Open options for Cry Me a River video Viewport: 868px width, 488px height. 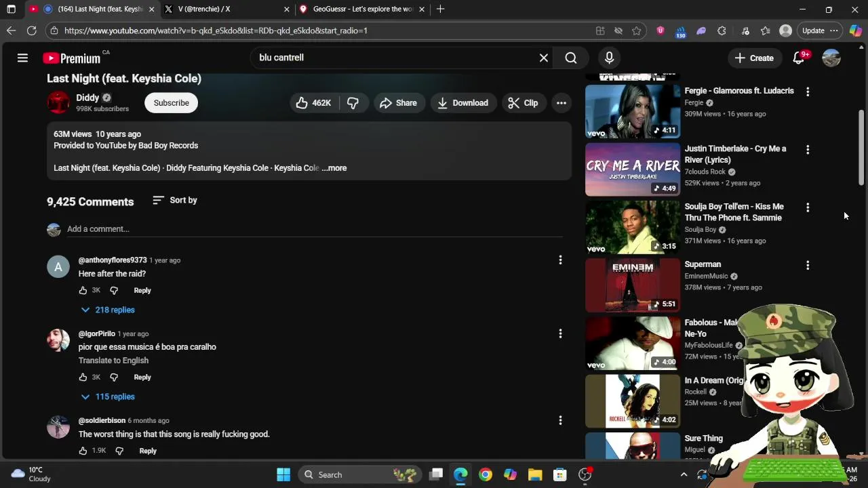click(808, 149)
